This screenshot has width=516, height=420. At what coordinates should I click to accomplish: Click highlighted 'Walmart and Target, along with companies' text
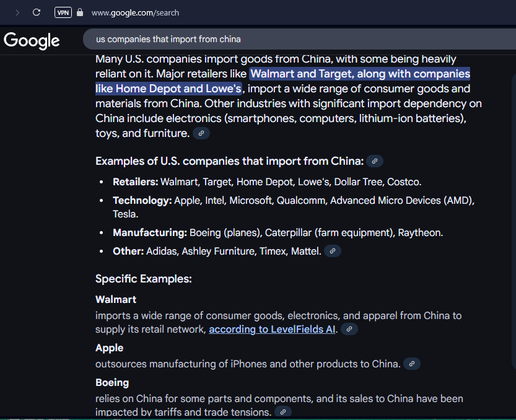pos(360,74)
